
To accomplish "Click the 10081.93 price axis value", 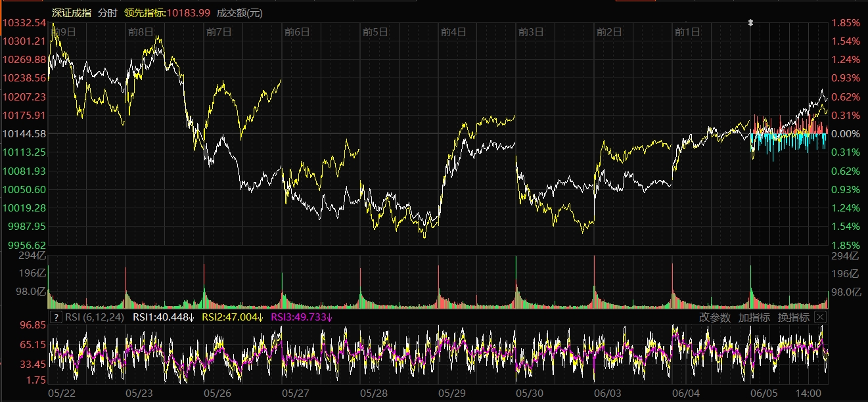I will tap(24, 171).
